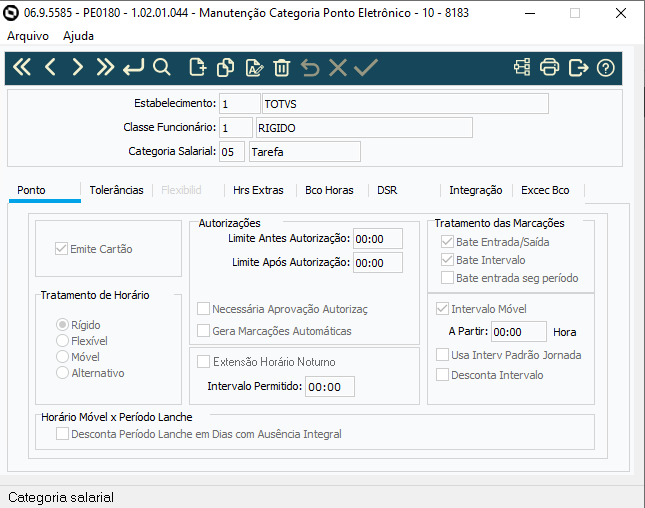645x508 pixels.
Task: Click the 'Horário Móvel x Período Lanche' label
Action: coord(117,417)
